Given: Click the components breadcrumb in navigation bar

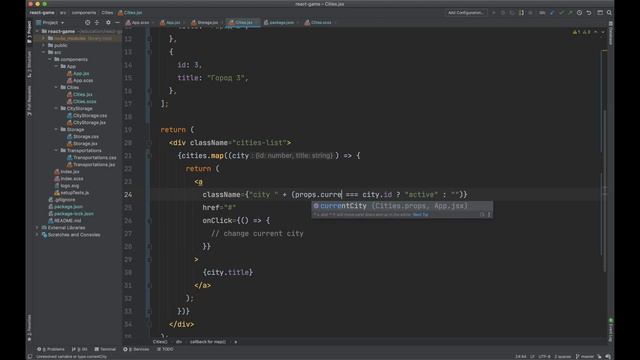Looking at the screenshot, I should [84, 13].
